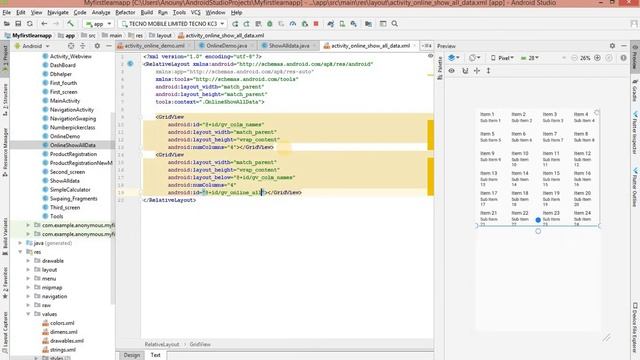Open the File menu
This screenshot has width=640, height=360.
pos(7,13)
